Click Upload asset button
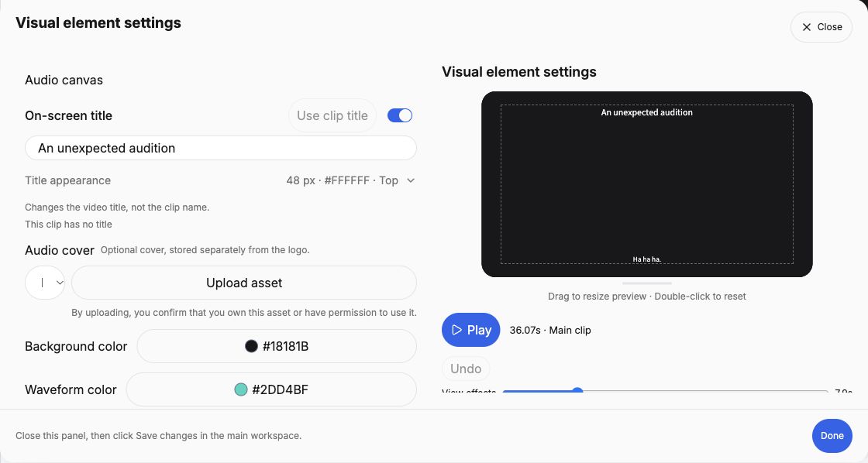Screen dimensions: 868x463 click(244, 283)
